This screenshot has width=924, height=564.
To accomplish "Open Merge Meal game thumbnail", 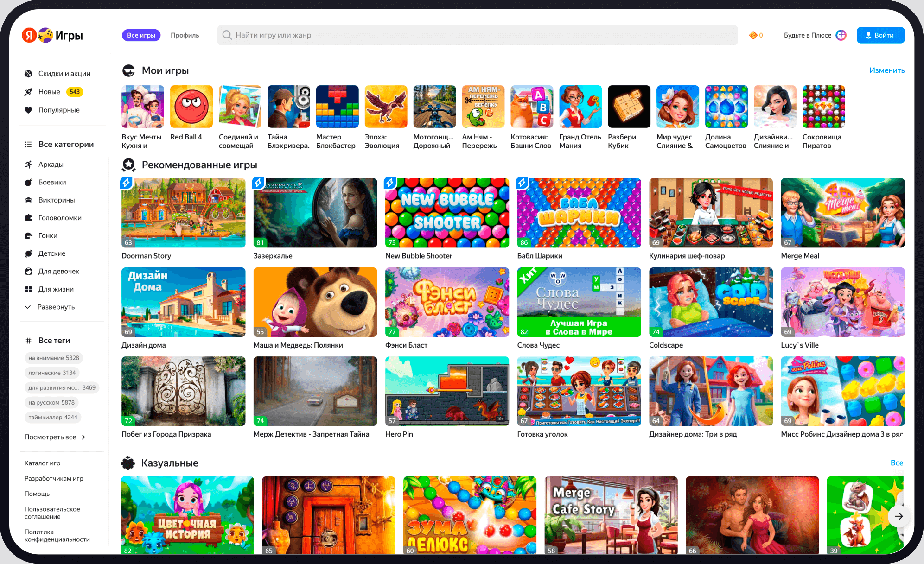I will [843, 213].
